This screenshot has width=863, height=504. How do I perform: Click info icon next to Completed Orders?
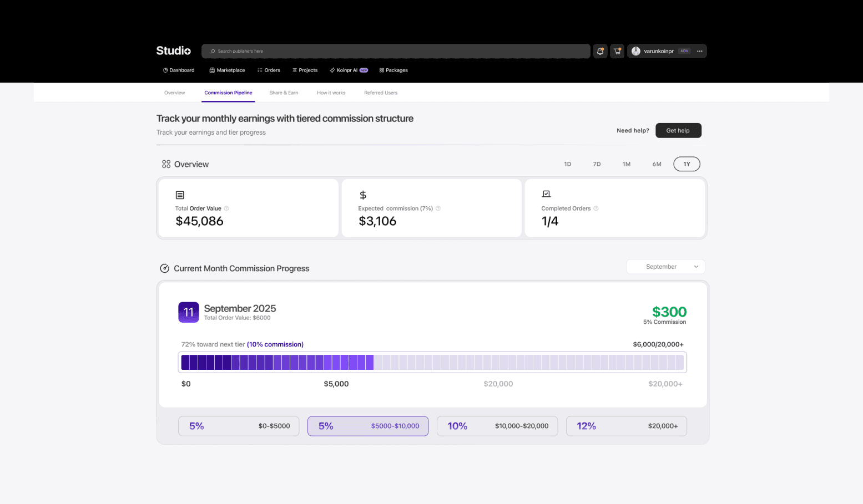point(596,208)
